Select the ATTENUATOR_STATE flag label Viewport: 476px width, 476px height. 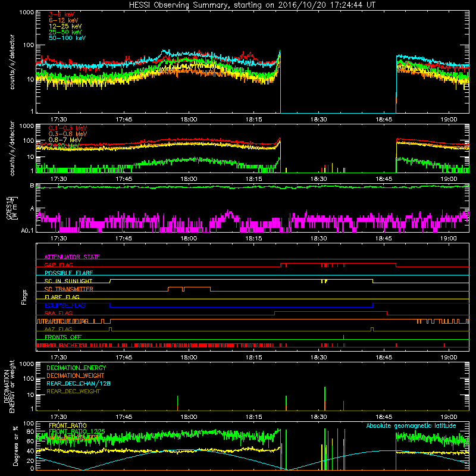(72, 257)
